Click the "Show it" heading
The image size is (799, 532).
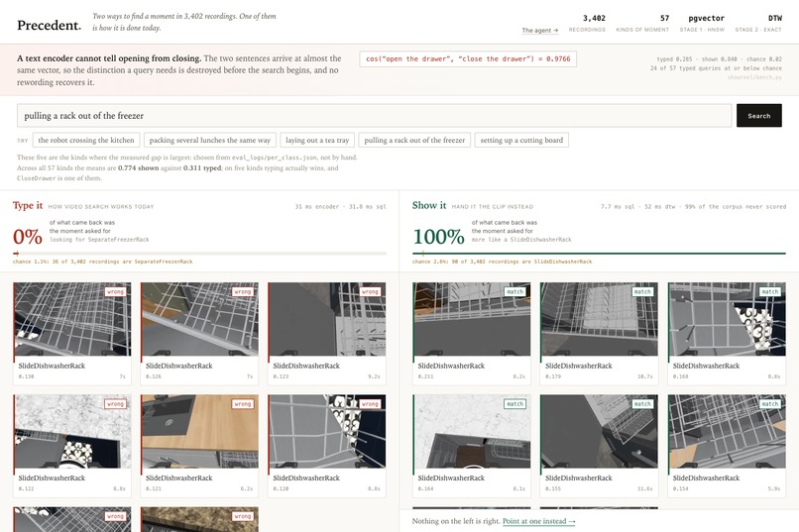(x=429, y=205)
